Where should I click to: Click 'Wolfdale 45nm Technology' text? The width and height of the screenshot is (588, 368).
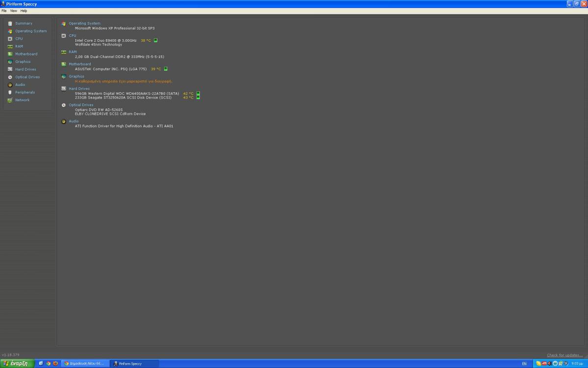[98, 44]
